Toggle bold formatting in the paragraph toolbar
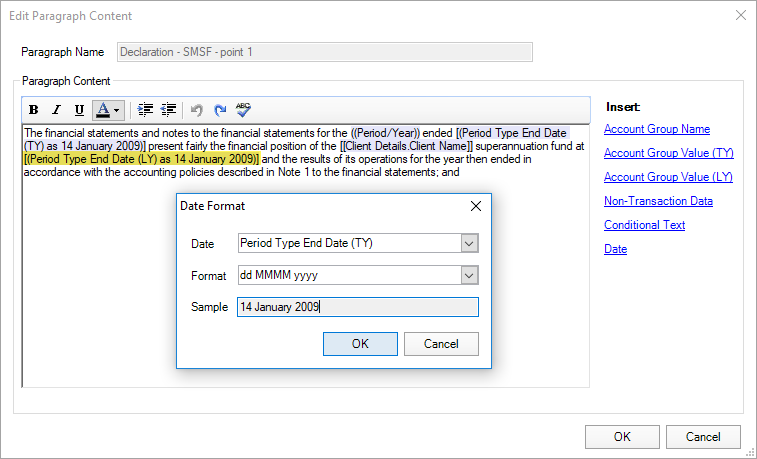The height and width of the screenshot is (459, 757). (34, 110)
